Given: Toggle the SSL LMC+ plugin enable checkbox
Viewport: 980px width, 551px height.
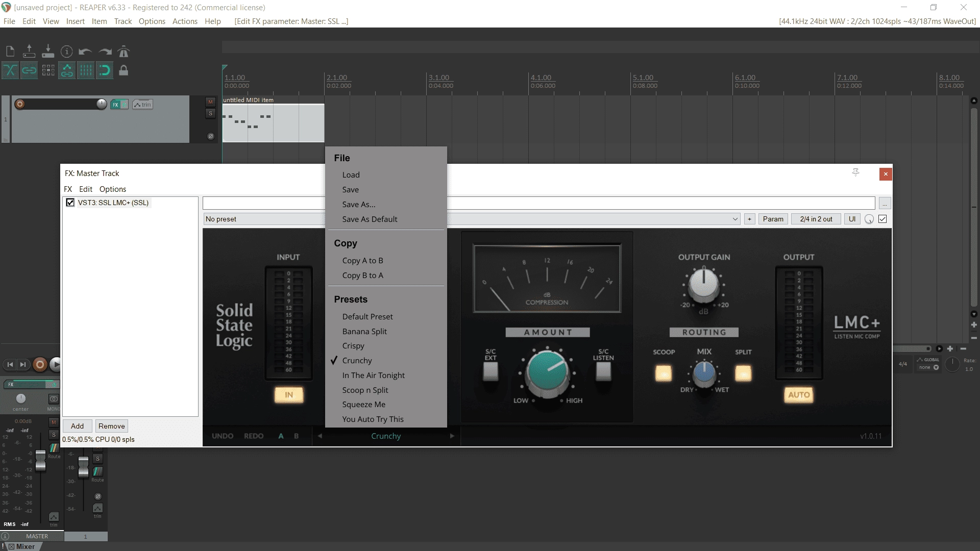Looking at the screenshot, I should 70,203.
